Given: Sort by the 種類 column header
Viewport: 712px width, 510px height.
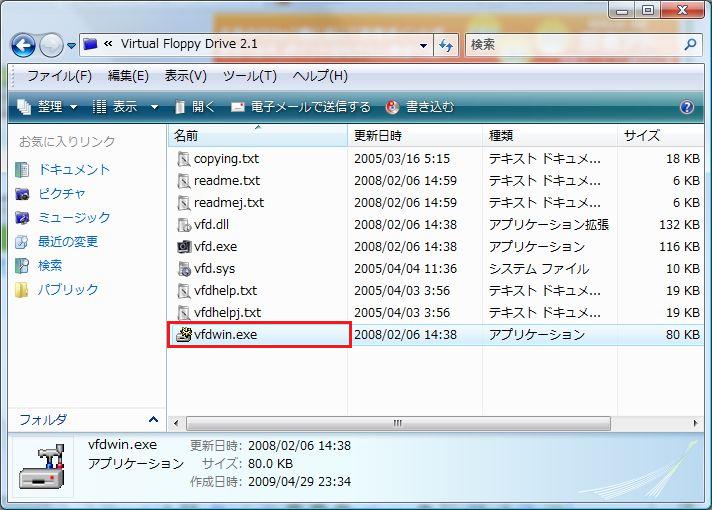Looking at the screenshot, I should pos(549,135).
